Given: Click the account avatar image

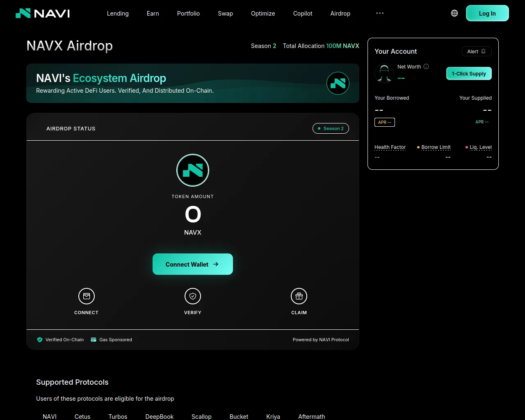Looking at the screenshot, I should 384,74.
